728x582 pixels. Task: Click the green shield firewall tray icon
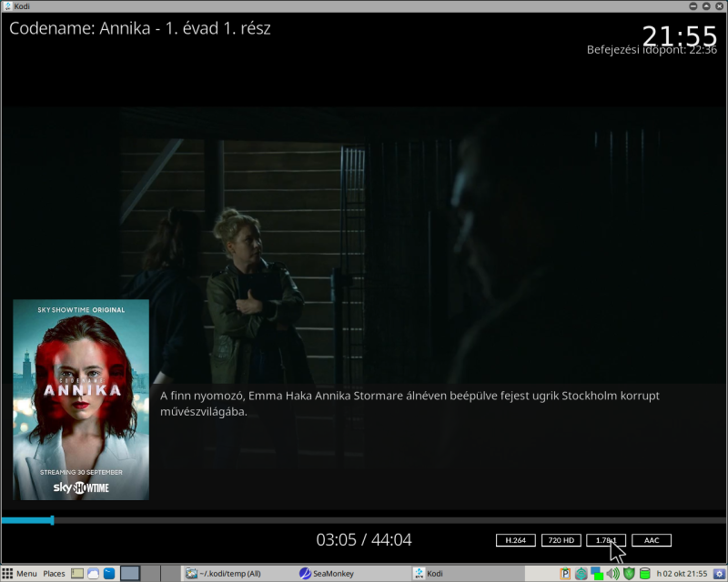click(629, 574)
